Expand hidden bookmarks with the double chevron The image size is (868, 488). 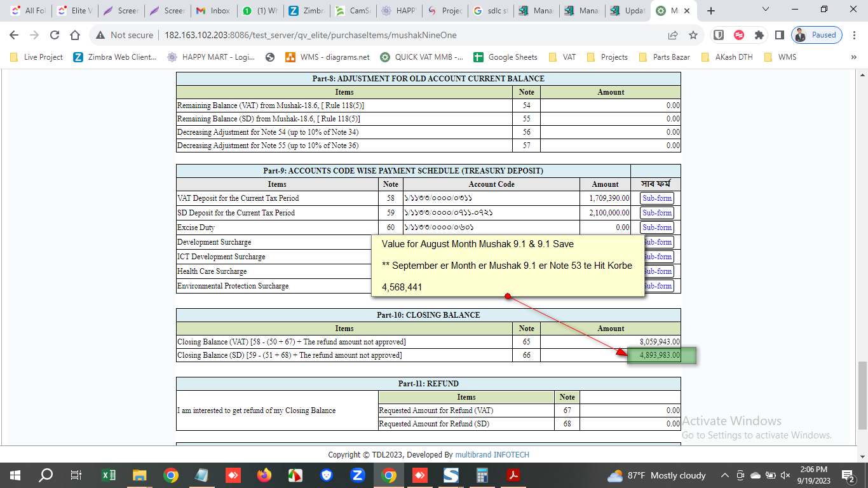coord(853,57)
